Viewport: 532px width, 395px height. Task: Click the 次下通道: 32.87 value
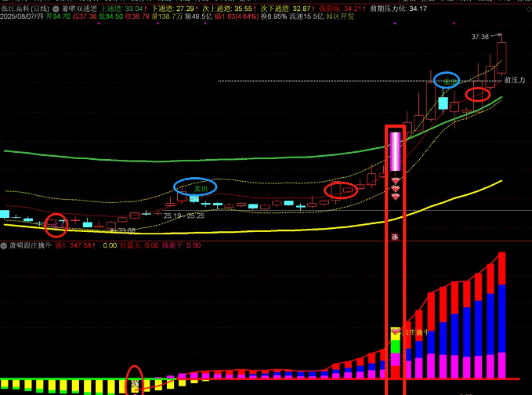pos(288,9)
